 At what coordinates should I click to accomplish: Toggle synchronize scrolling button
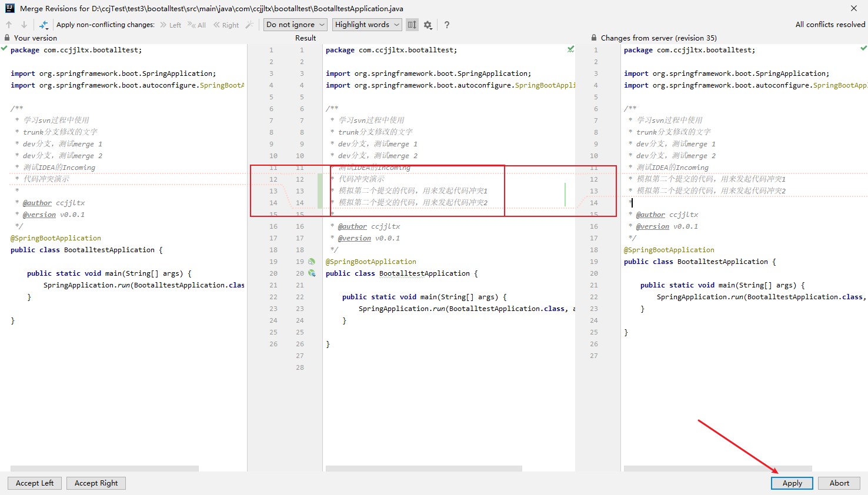click(x=412, y=25)
